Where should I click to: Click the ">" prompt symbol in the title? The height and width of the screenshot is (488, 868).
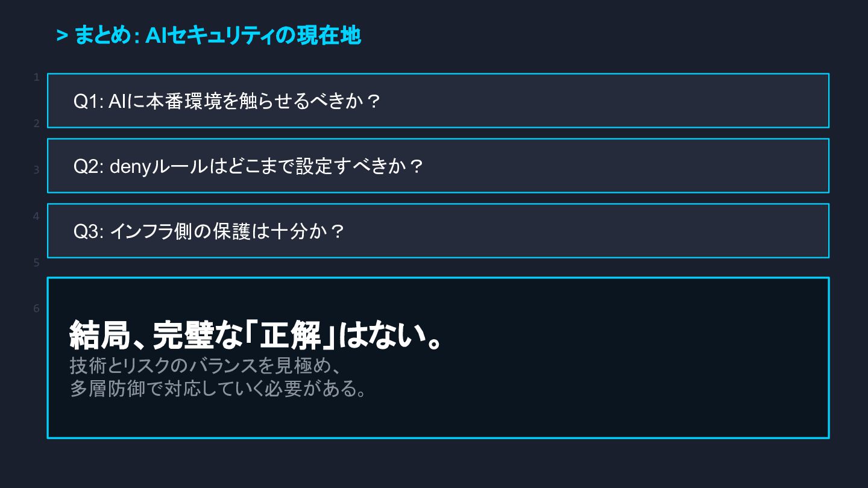point(61,36)
